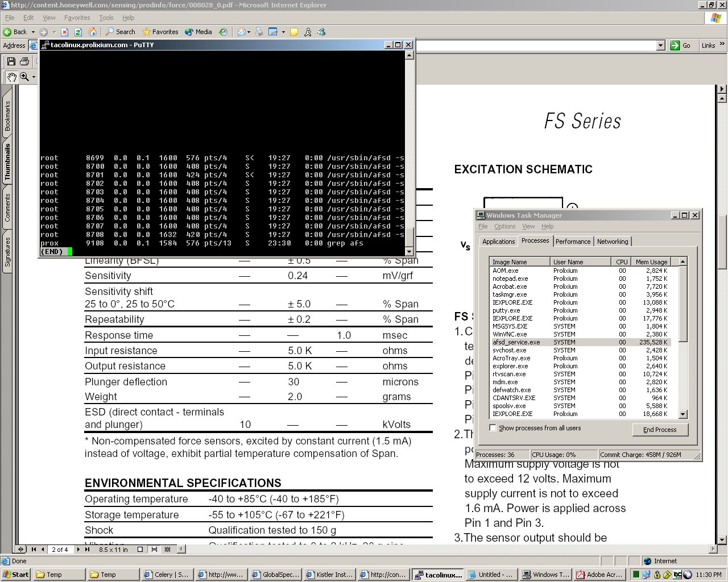Click the IE Forward arrow button
The image size is (728, 582).
(43, 32)
